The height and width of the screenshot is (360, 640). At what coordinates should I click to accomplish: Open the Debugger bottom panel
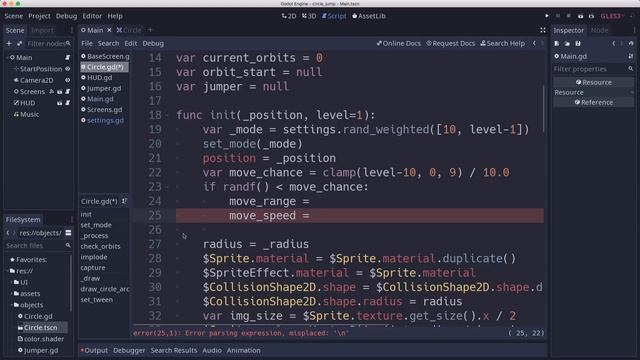tap(129, 350)
